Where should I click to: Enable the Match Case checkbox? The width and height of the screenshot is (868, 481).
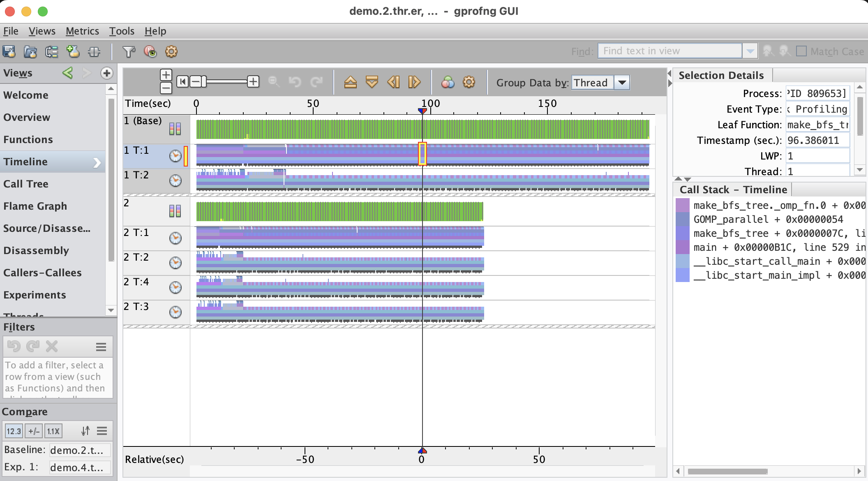801,51
